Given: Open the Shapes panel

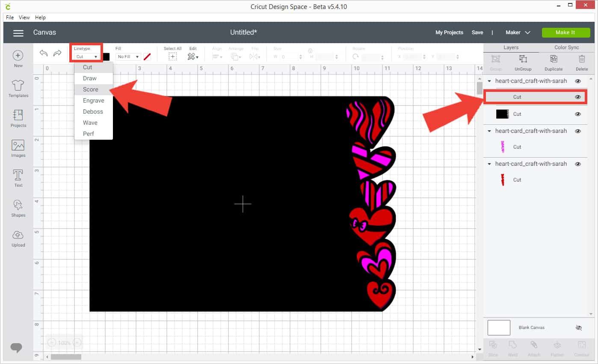Looking at the screenshot, I should tap(18, 208).
